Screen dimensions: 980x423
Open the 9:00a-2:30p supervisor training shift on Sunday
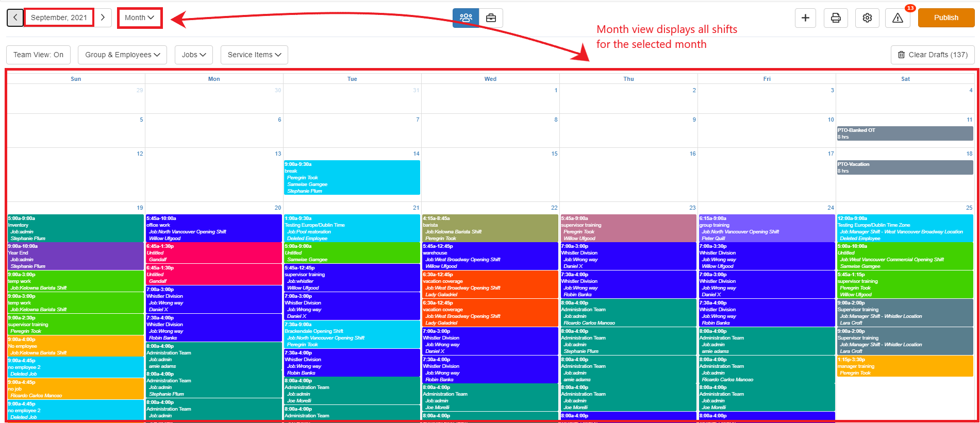pos(76,324)
